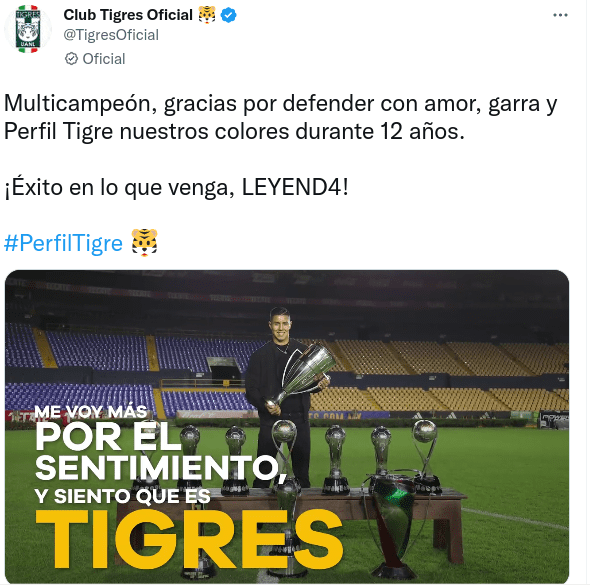Click the silver trophy held by the player

pos(301,376)
